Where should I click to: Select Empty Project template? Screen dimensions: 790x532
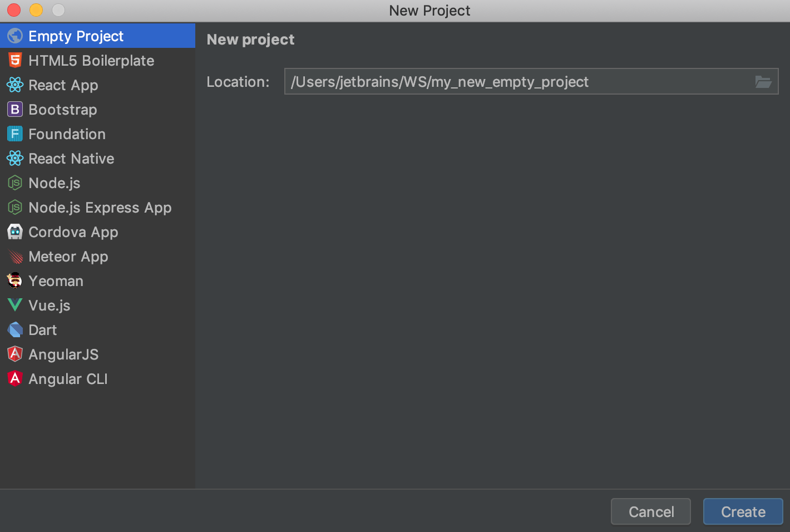click(x=97, y=36)
